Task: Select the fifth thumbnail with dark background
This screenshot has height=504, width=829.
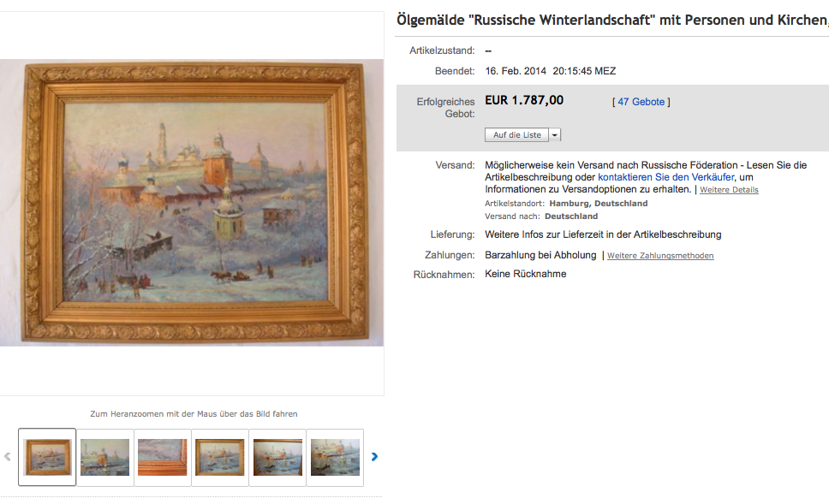Action: click(277, 457)
